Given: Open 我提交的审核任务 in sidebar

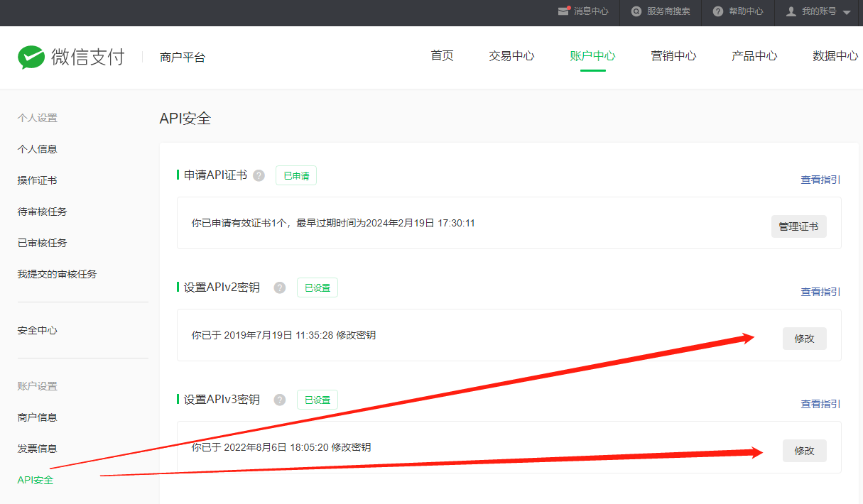Looking at the screenshot, I should [x=57, y=274].
